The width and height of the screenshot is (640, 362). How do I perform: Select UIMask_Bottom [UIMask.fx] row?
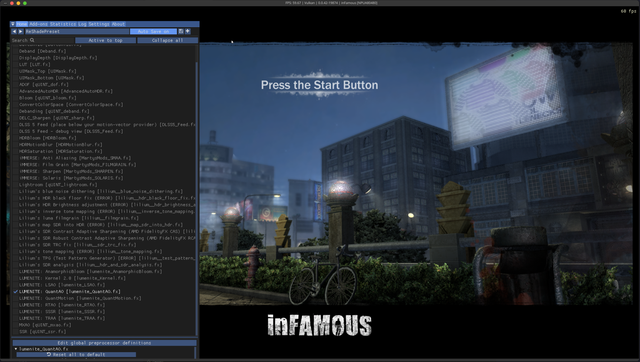pos(51,78)
